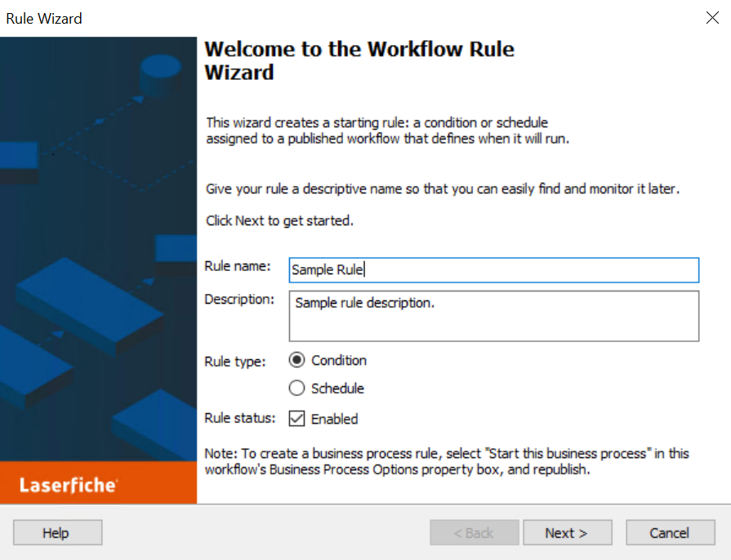This screenshot has width=731, height=560.
Task: Open Help for the wizard
Action: click(56, 533)
